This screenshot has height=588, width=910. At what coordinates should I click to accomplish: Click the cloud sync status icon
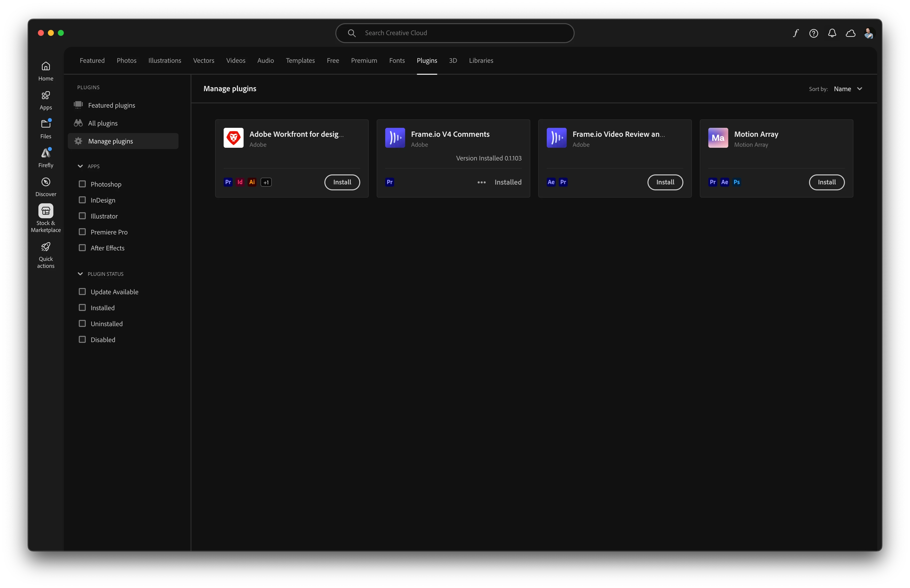coord(850,33)
